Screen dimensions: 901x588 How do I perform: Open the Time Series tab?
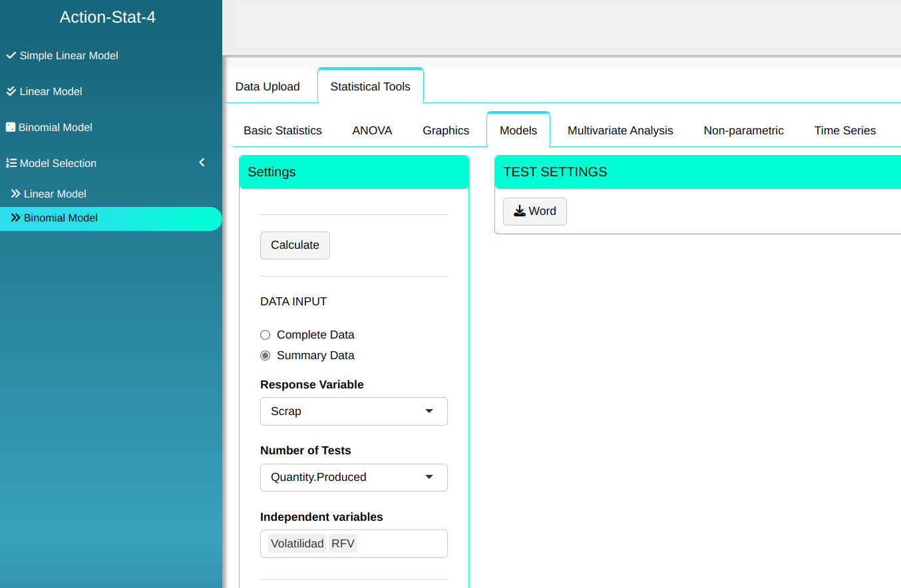(844, 130)
